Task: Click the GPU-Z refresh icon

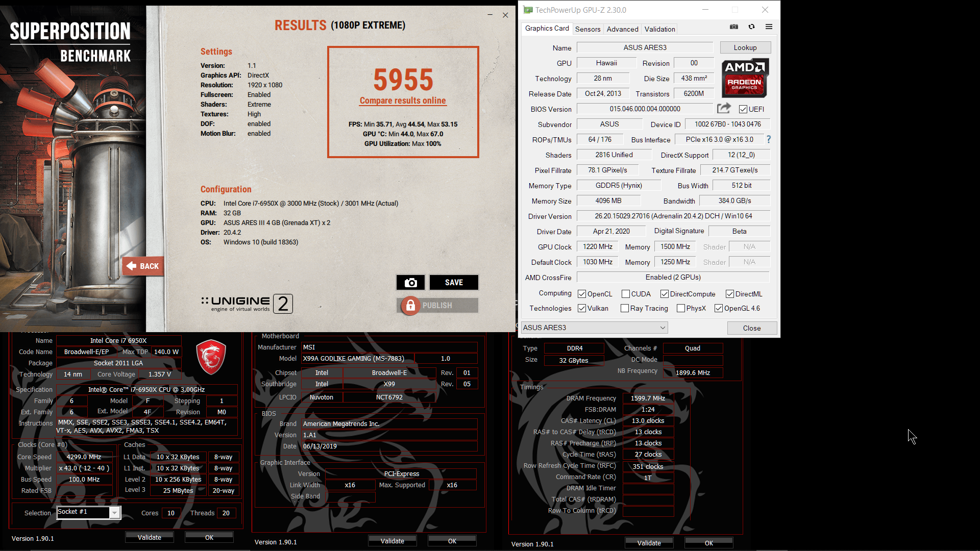Action: coord(751,27)
